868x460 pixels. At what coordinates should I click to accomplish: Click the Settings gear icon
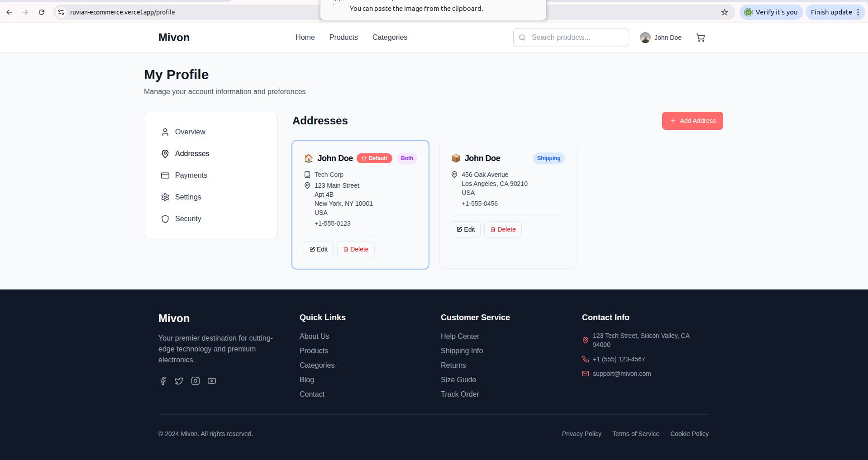click(165, 197)
